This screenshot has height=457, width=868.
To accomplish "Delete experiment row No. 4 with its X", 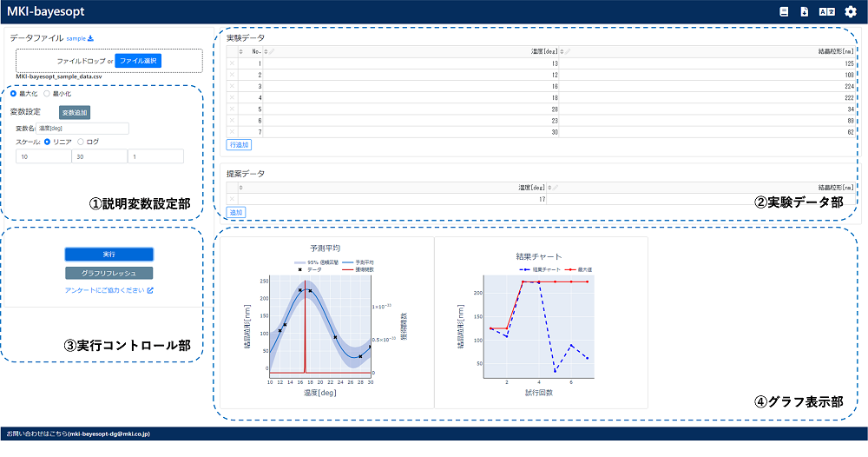I will tap(232, 97).
